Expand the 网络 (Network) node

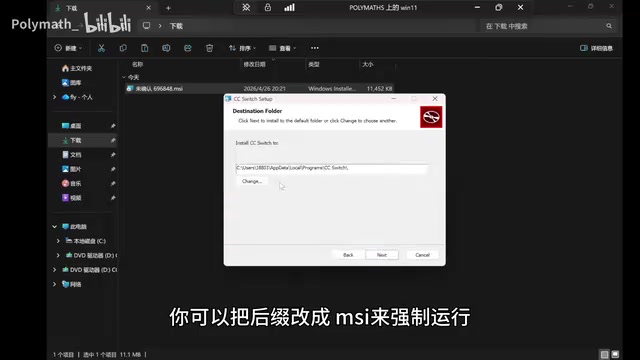54,284
